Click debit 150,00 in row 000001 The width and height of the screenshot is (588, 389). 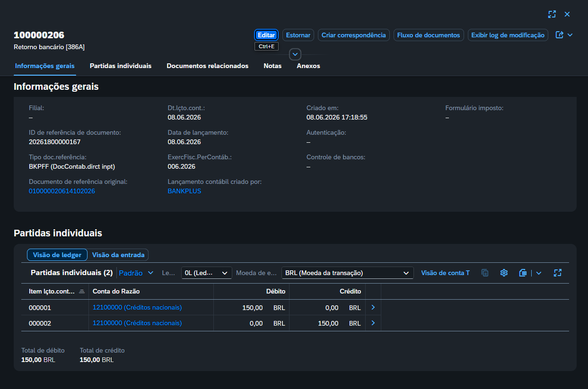[253, 308]
